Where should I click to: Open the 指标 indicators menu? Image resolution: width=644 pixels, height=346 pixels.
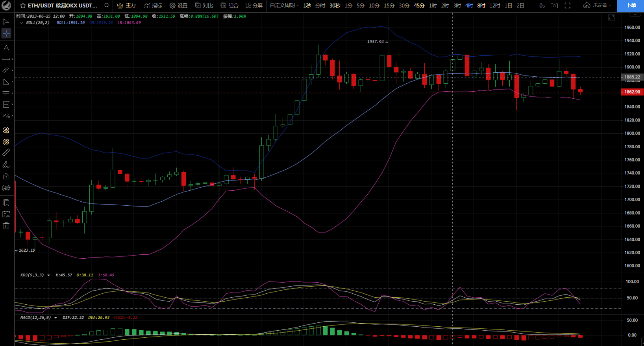click(x=153, y=6)
